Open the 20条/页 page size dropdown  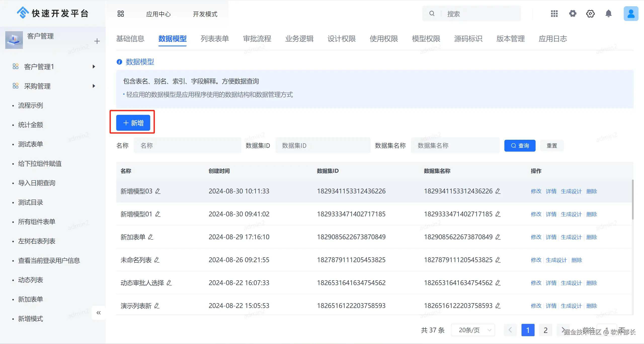(473, 330)
